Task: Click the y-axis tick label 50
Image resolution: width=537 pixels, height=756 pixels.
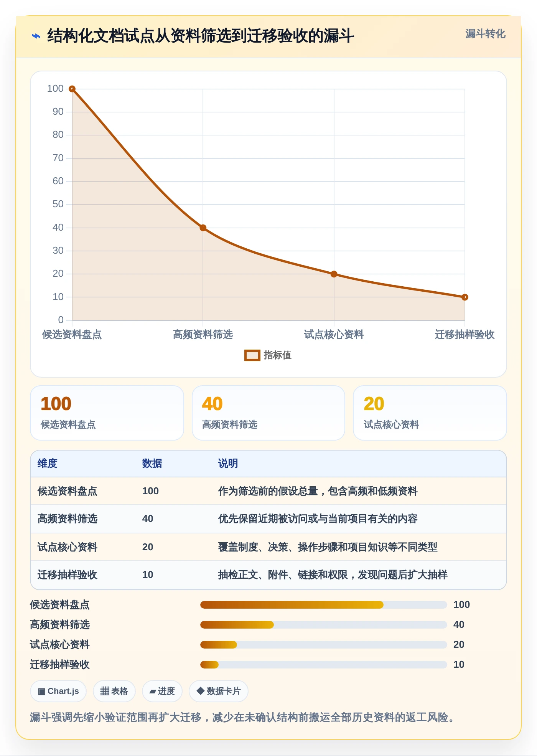Action: [x=58, y=204]
